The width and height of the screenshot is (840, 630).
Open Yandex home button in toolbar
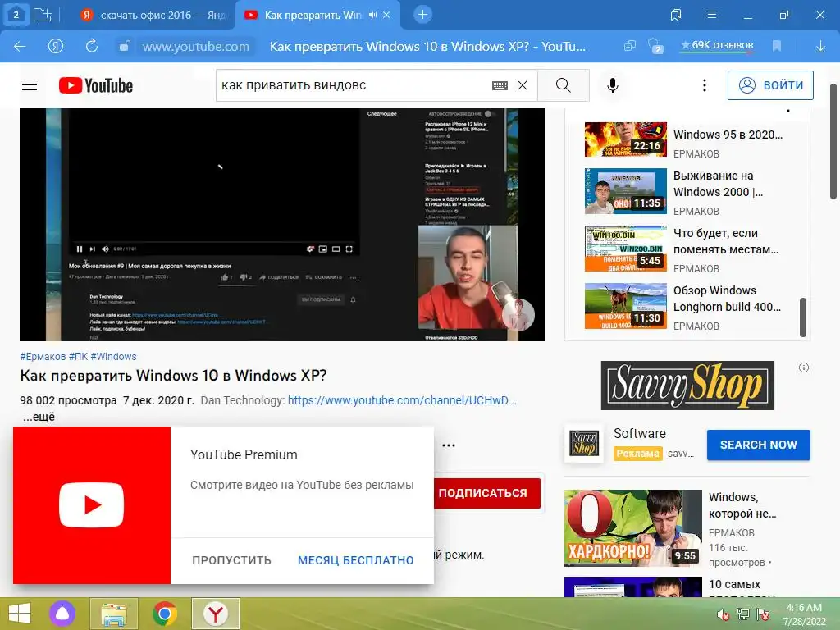(56, 47)
